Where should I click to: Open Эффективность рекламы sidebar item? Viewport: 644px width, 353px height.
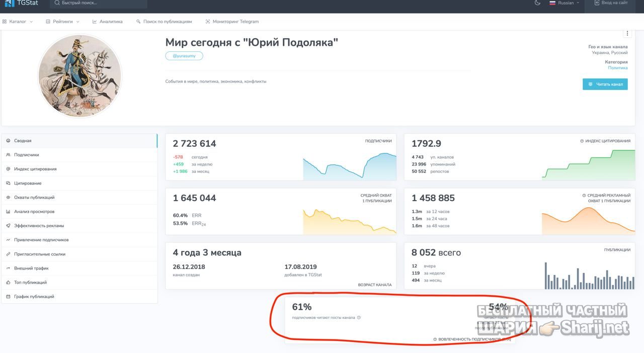pyautogui.click(x=79, y=226)
